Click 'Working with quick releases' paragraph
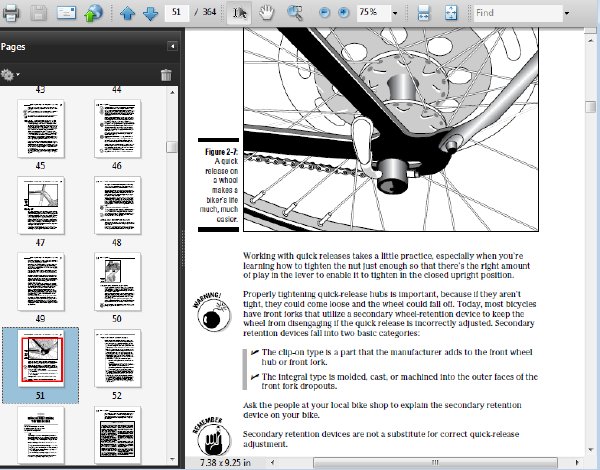This screenshot has height=470, width=600. [x=386, y=265]
